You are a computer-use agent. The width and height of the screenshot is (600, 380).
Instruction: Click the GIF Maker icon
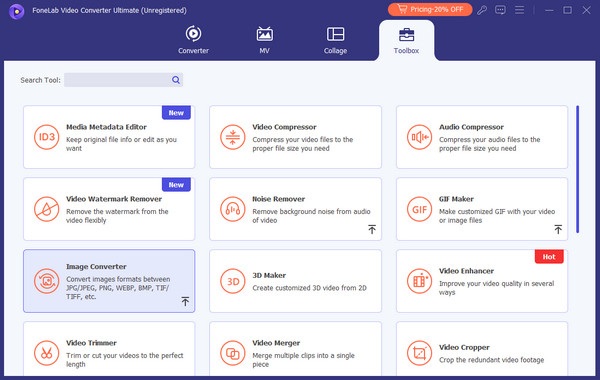point(419,209)
